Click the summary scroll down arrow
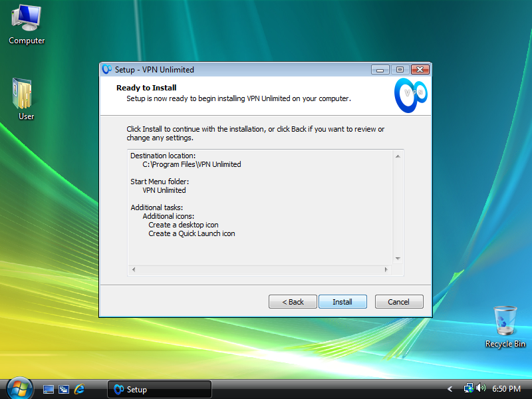532x399 pixels. click(x=398, y=259)
